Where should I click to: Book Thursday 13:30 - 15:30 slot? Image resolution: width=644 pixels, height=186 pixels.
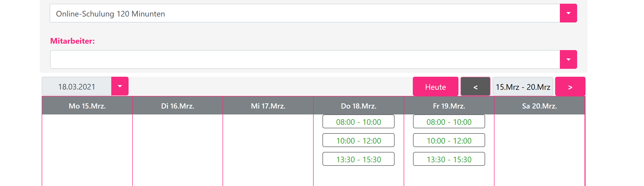358,159
